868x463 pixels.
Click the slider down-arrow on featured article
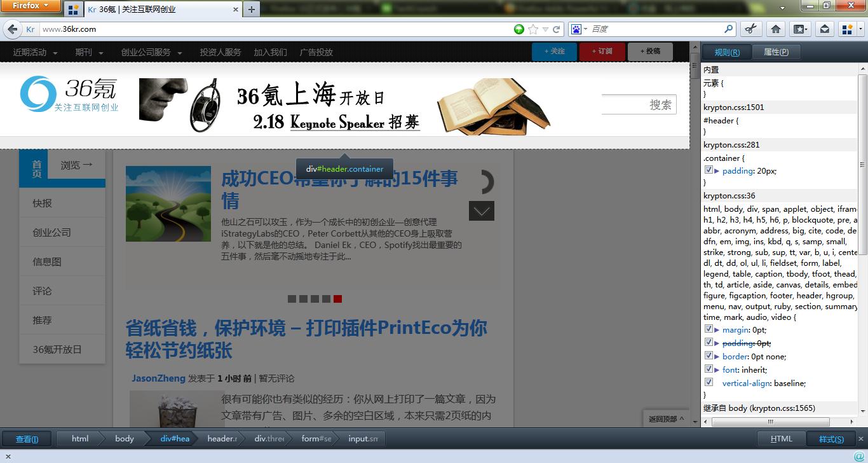tap(481, 211)
